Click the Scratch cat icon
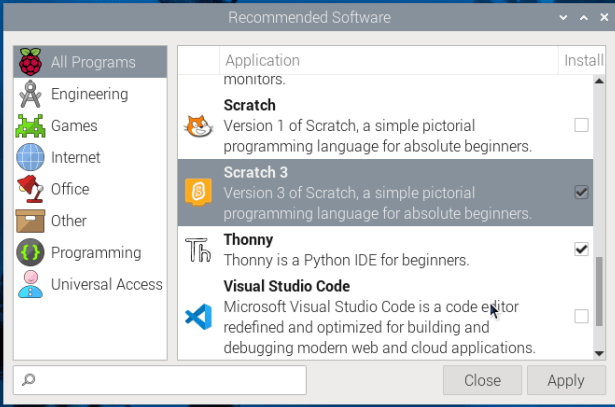Viewport: 615px width, 407px height. (198, 126)
